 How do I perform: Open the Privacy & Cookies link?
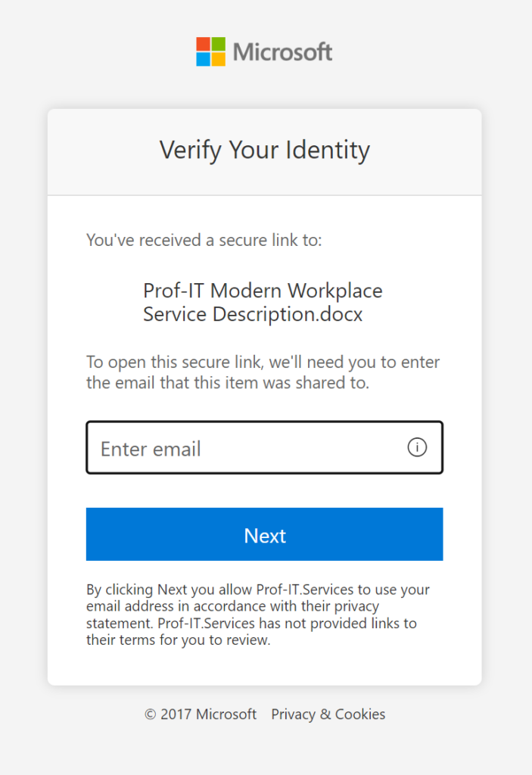(328, 714)
